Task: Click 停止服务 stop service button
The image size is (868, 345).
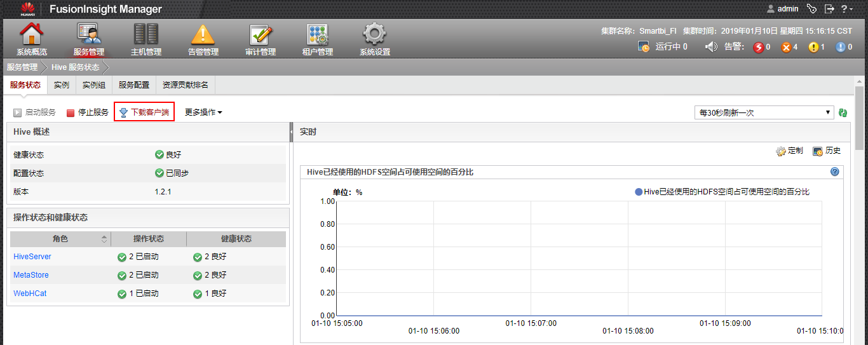Action: click(x=88, y=112)
